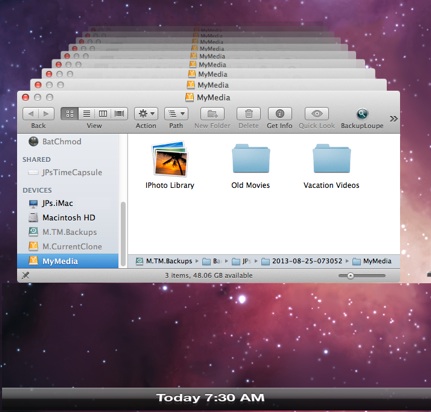Open the Action gear dropdown
Screen dimensions: 431x412
(x=146, y=114)
